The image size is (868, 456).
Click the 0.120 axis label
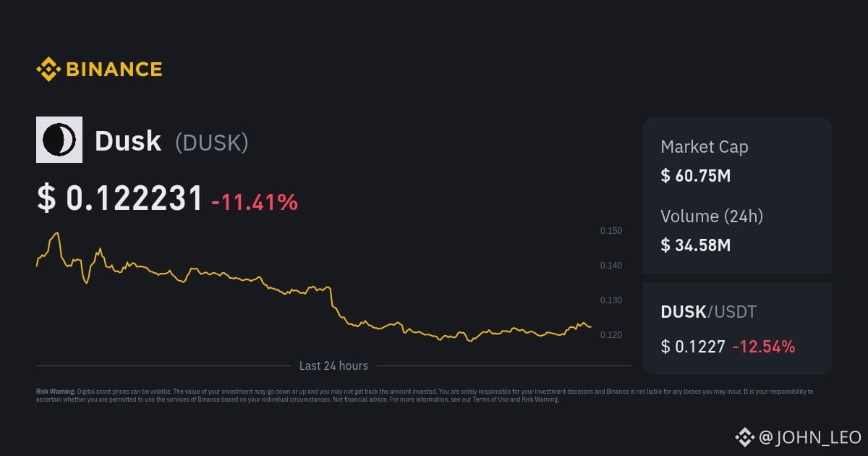coord(611,335)
